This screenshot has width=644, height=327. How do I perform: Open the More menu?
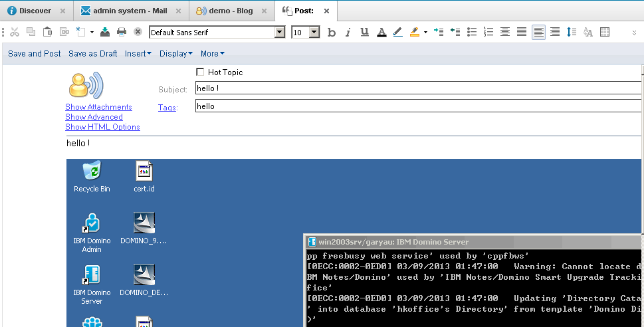tap(212, 53)
